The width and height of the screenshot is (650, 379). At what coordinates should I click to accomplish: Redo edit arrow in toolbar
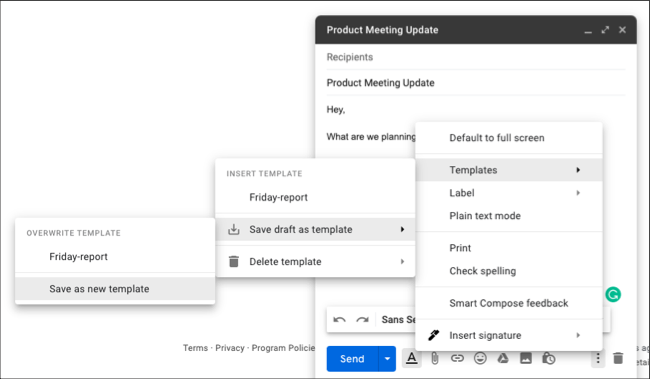[362, 320]
